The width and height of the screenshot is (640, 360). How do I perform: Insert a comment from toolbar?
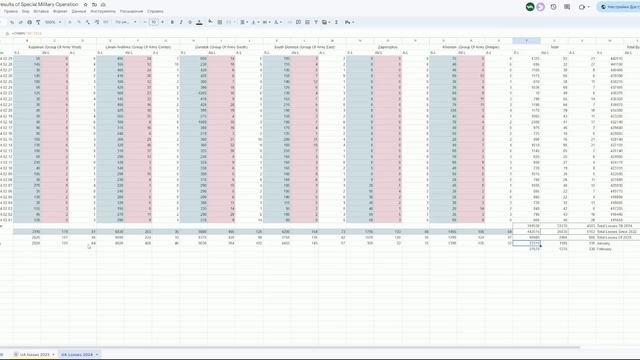(298, 22)
